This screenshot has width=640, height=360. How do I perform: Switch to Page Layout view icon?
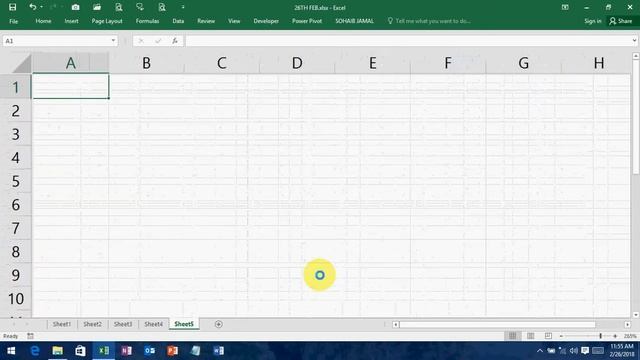(530, 336)
